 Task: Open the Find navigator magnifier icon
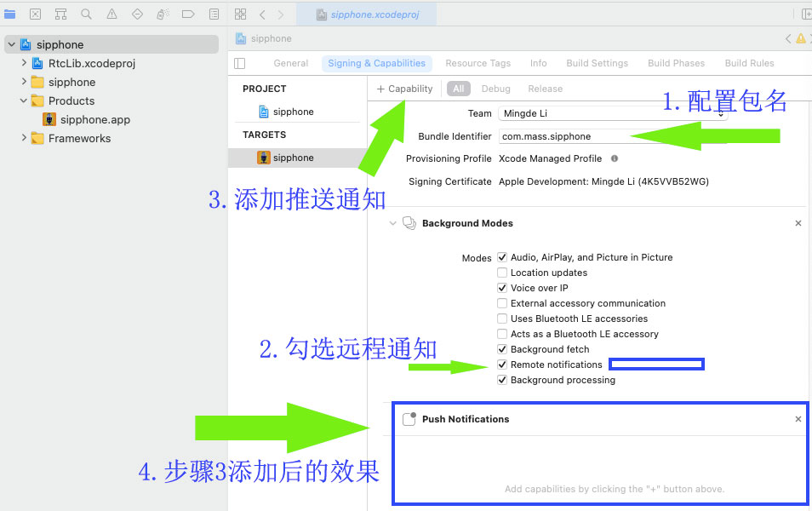coord(86,14)
